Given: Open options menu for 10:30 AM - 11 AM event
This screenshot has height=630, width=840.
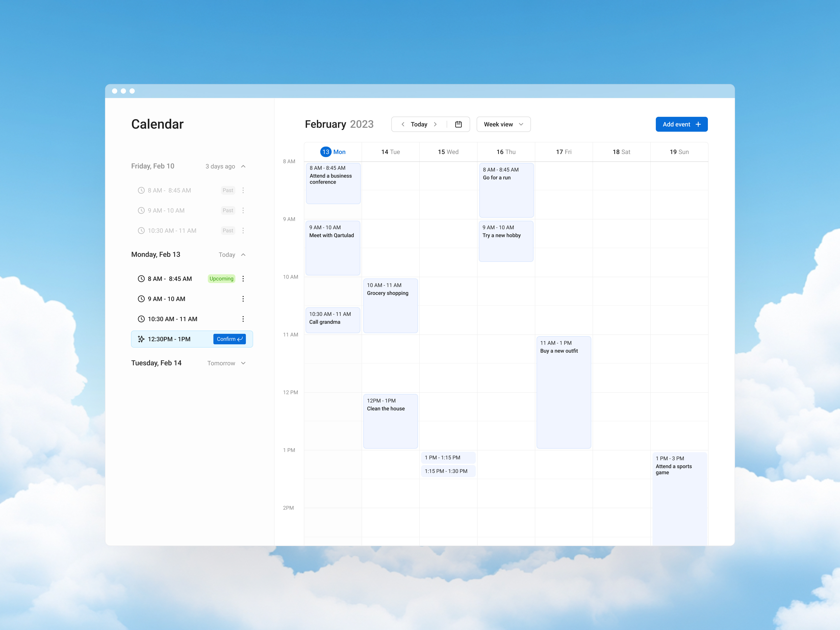Looking at the screenshot, I should click(x=243, y=319).
